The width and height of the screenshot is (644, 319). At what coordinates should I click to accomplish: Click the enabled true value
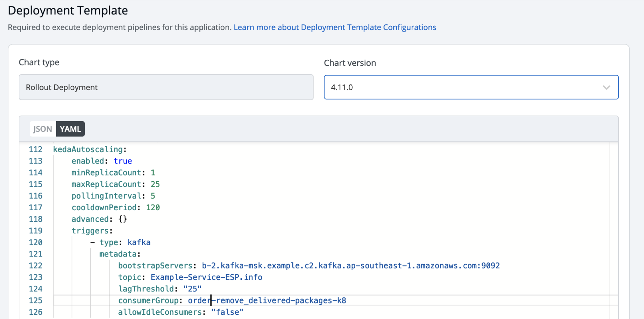tap(123, 161)
